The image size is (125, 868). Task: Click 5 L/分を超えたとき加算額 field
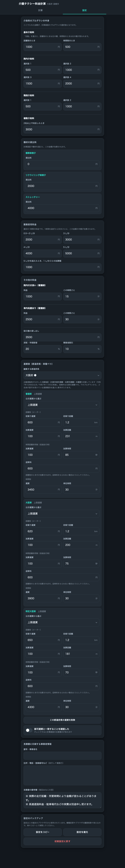(62, 267)
